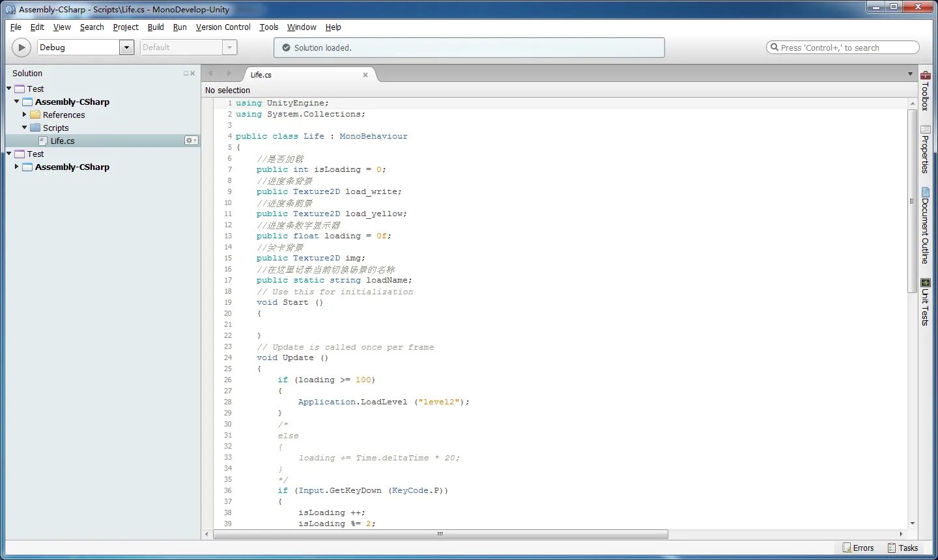Open the Unit Tests side panel
The height and width of the screenshot is (560, 938).
coord(925,301)
